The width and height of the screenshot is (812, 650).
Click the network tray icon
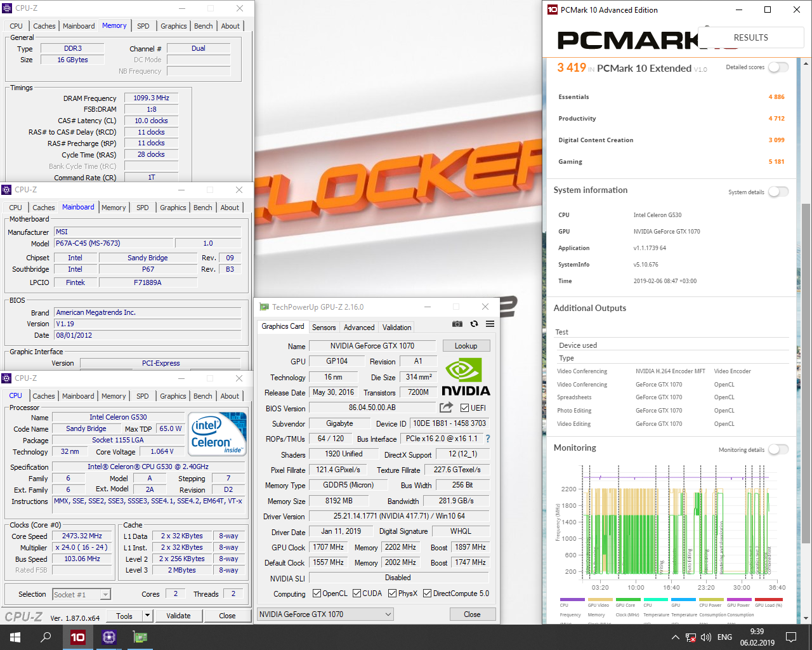[691, 637]
